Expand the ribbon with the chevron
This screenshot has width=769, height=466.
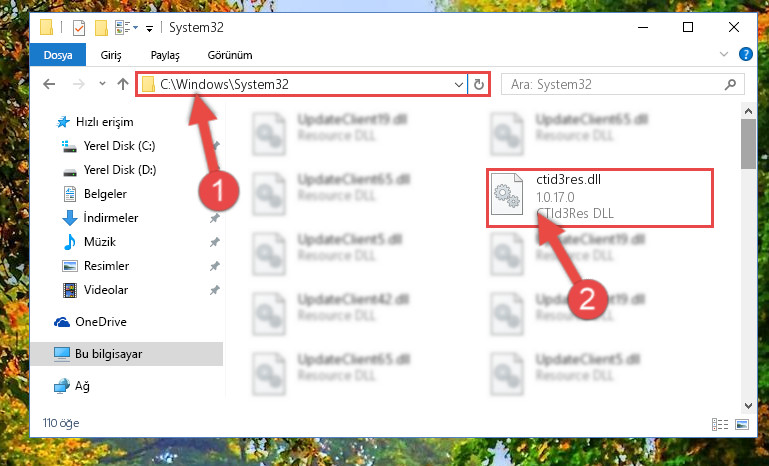point(724,54)
